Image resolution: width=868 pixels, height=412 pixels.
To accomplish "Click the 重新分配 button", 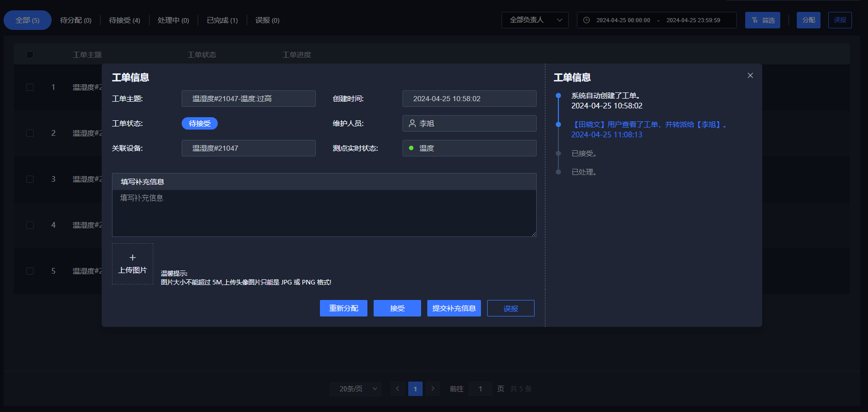I will tap(343, 308).
